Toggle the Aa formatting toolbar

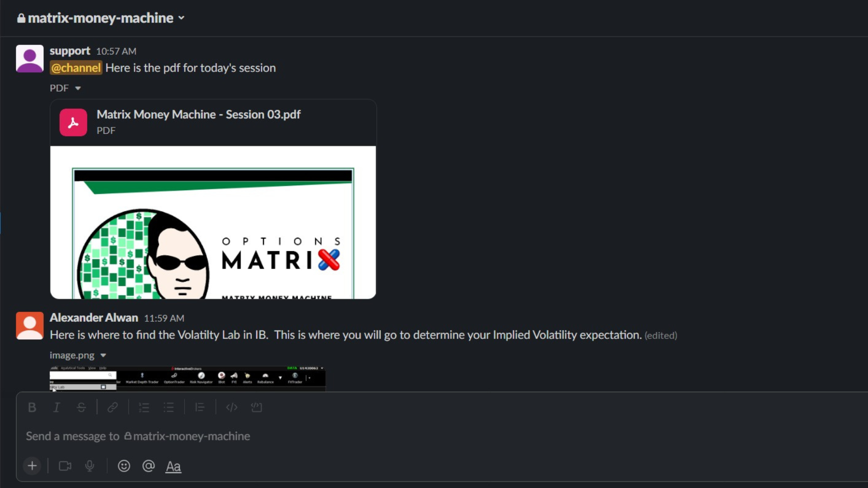173,466
